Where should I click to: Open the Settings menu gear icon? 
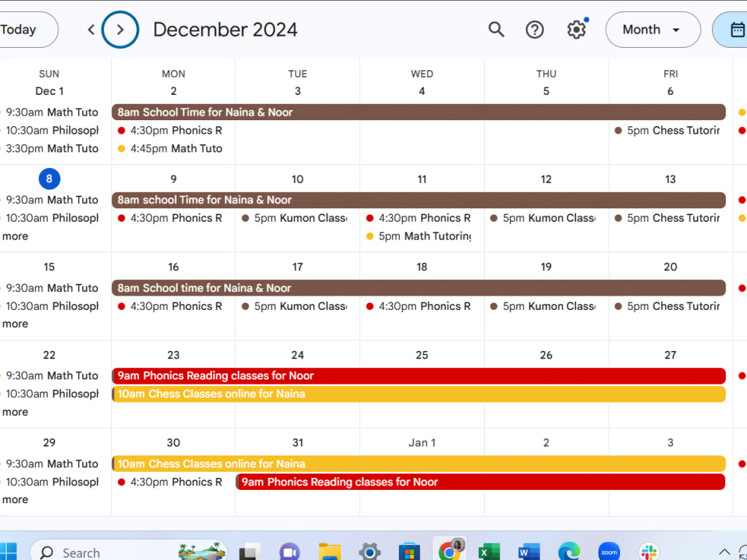pyautogui.click(x=577, y=30)
